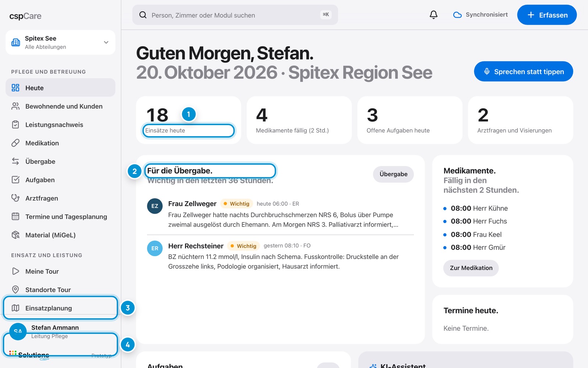Click the Termine calendar icon
The height and width of the screenshot is (368, 588).
coord(15,216)
